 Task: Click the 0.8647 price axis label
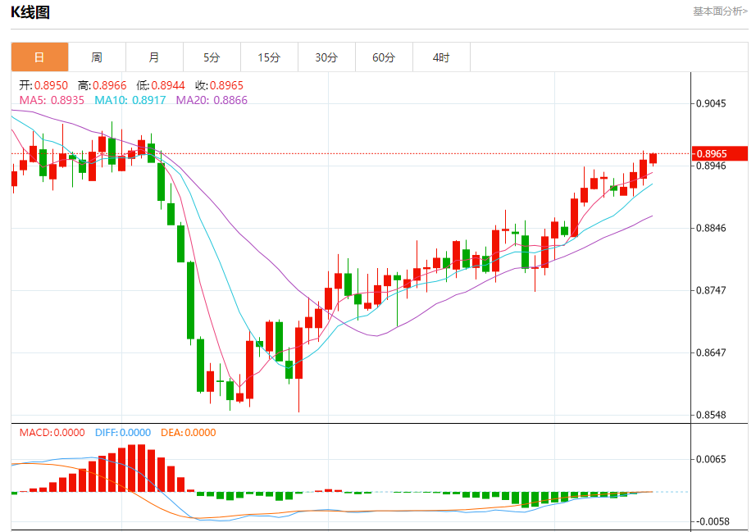coord(711,352)
